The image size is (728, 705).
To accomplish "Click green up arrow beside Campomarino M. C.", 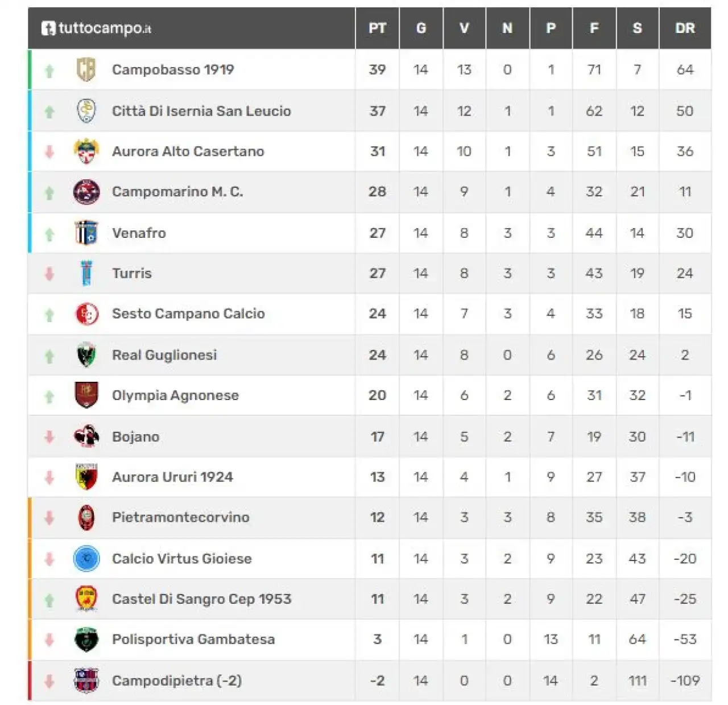I will pos(49,193).
